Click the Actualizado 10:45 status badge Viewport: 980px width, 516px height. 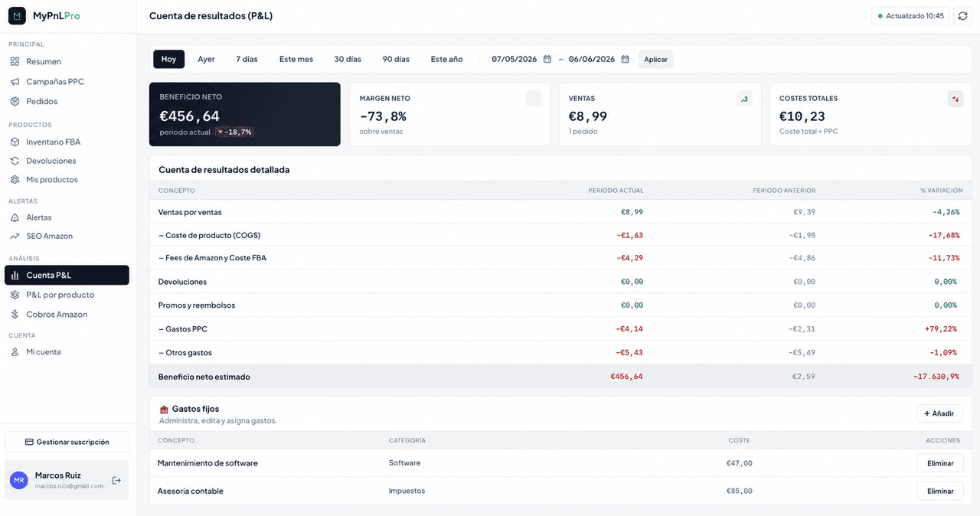click(x=910, y=16)
